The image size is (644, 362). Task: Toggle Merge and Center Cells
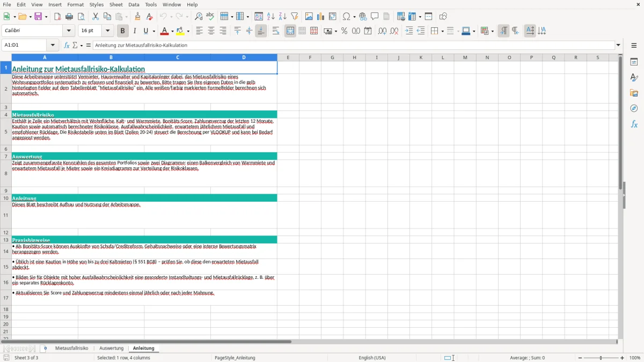[x=290, y=31]
